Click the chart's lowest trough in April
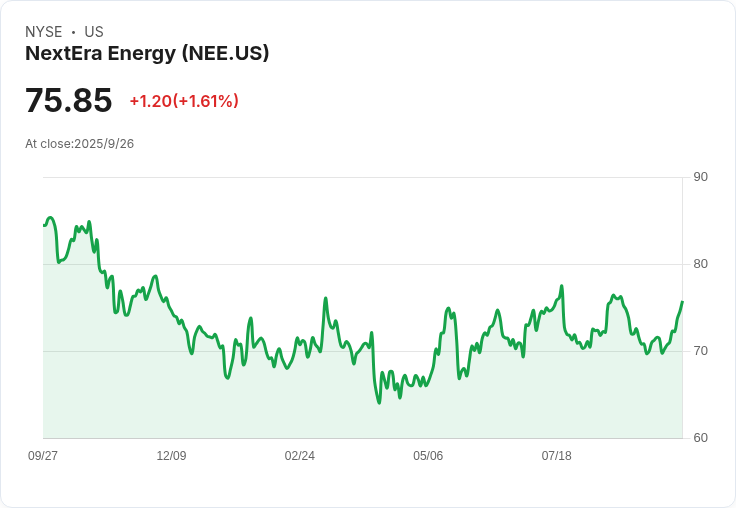736x508 pixels. pos(379,402)
